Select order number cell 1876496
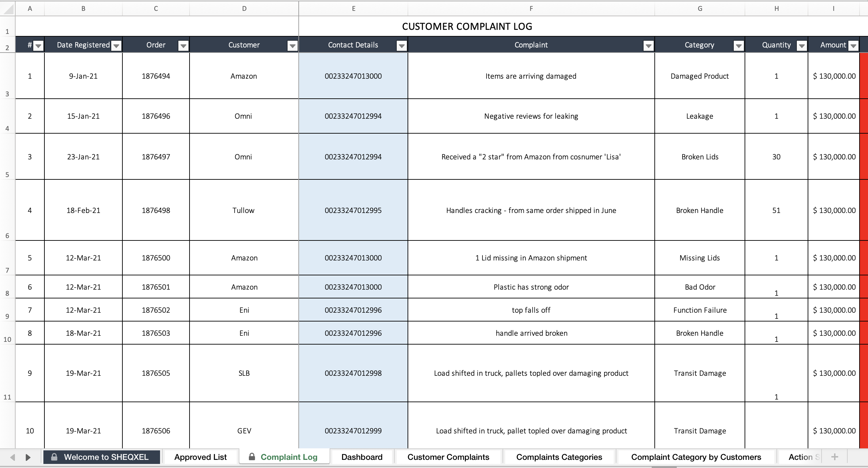Image resolution: width=868 pixels, height=468 pixels. click(156, 116)
